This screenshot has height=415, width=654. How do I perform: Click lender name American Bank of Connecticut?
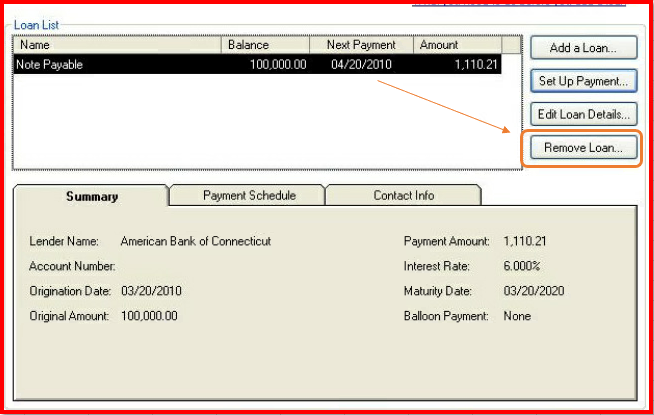(196, 241)
